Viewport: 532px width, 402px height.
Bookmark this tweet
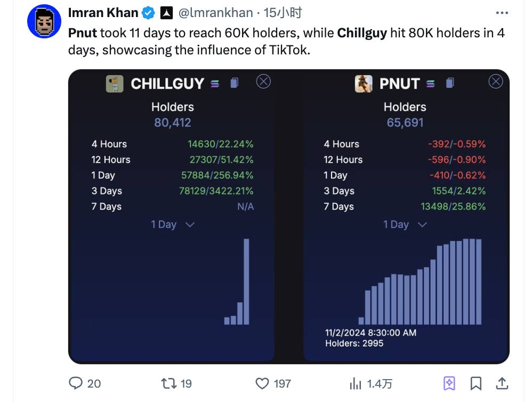point(476,383)
